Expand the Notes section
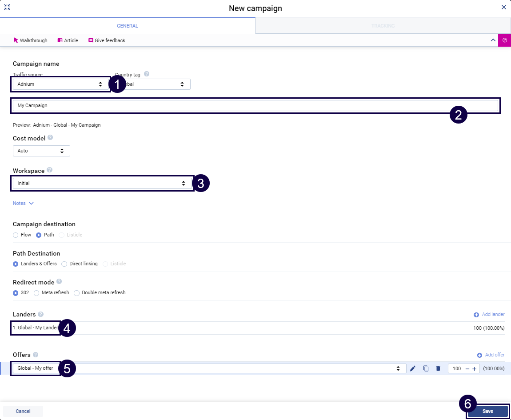The width and height of the screenshot is (511, 420). (x=23, y=203)
